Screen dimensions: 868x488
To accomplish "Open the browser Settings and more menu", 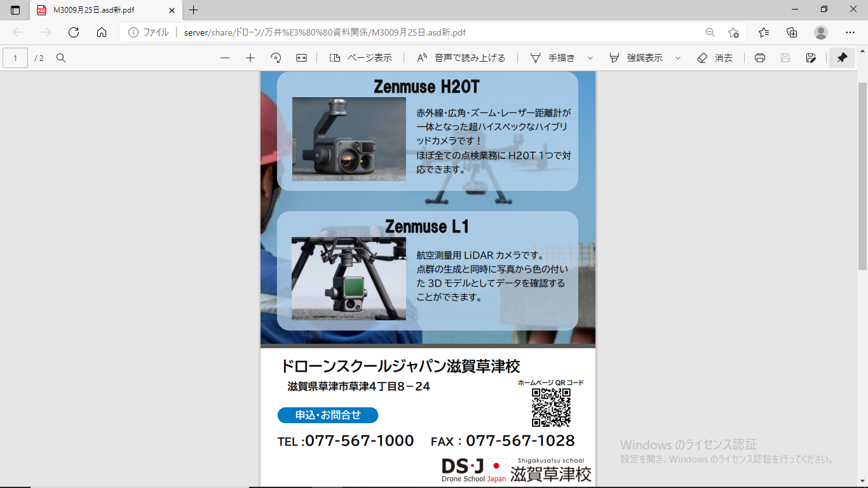I will click(850, 32).
